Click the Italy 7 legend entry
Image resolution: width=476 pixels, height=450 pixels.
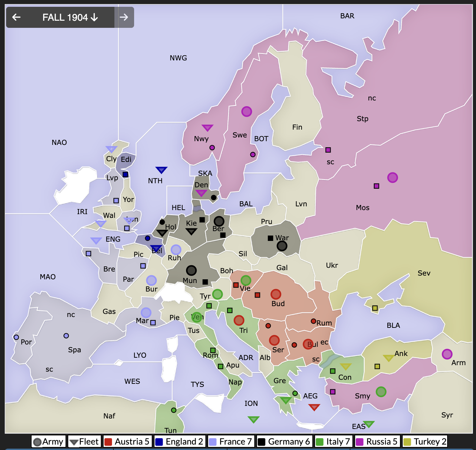click(x=333, y=442)
